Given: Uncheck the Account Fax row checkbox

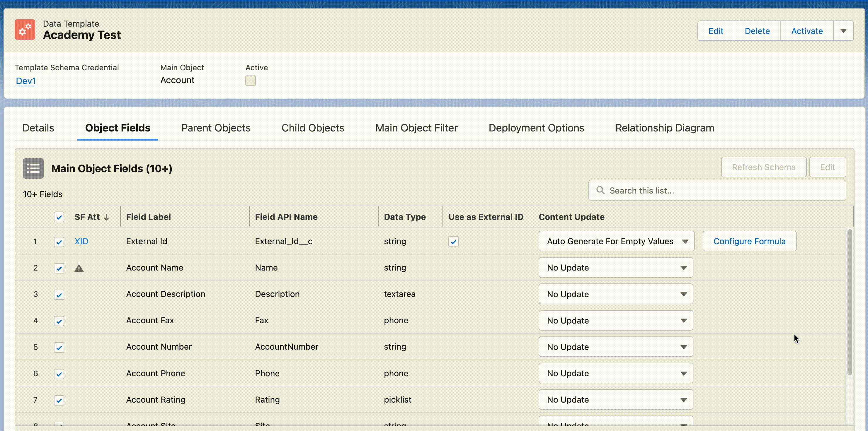Looking at the screenshot, I should coord(59,321).
